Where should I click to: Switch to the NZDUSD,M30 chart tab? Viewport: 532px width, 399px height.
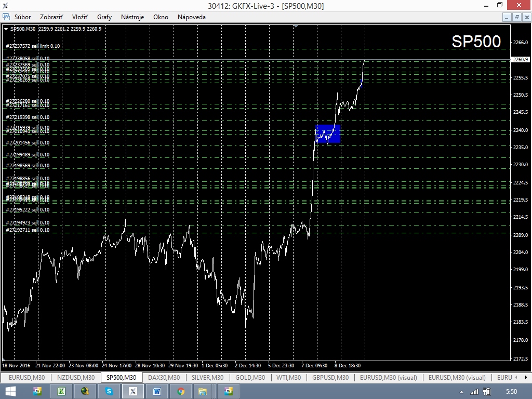tap(76, 377)
